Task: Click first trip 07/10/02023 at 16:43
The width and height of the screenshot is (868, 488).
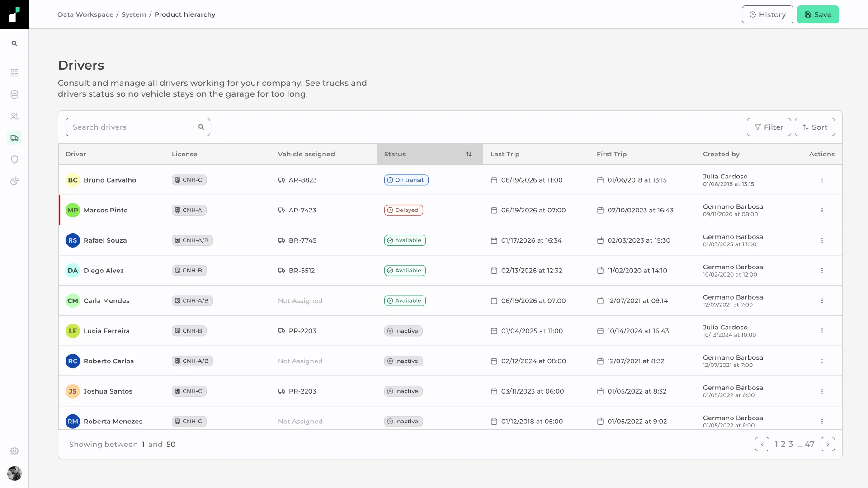Action: pos(641,210)
